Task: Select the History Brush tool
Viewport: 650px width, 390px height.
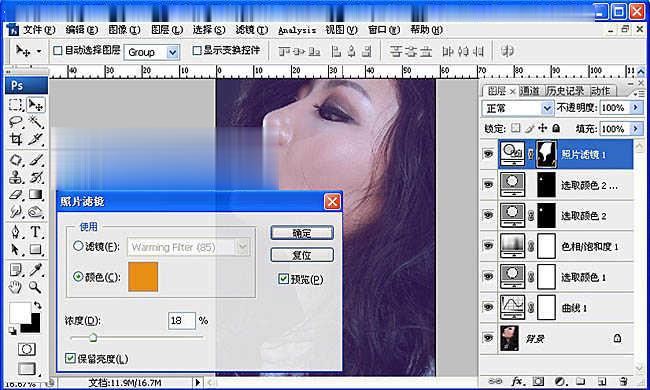Action: (36, 177)
